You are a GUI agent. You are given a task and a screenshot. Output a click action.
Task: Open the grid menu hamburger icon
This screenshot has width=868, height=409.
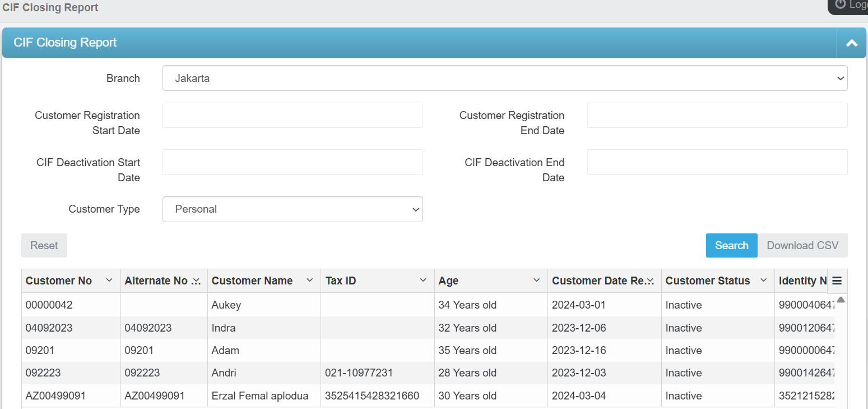(837, 281)
